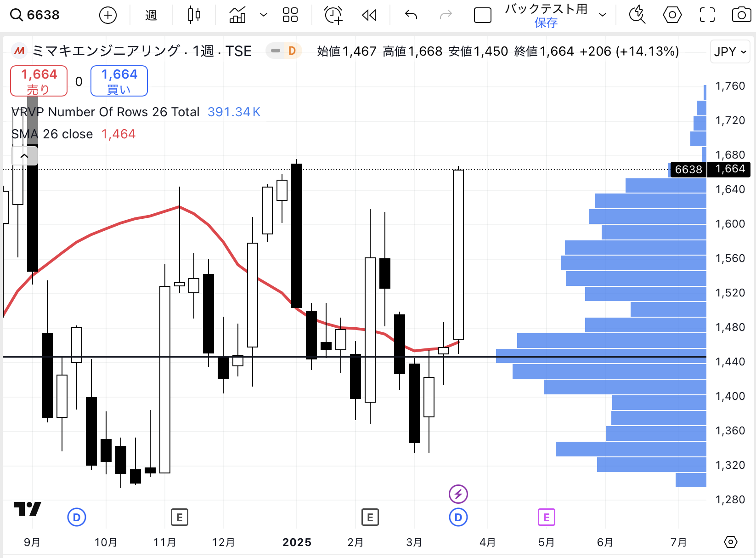Select the SMA 26 close legend
This screenshot has width=756, height=558.
click(52, 134)
